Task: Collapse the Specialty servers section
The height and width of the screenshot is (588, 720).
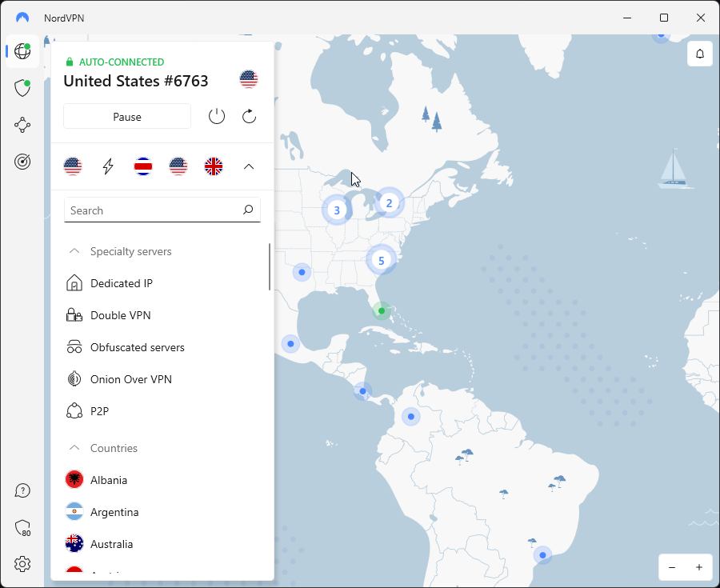Action: [74, 251]
